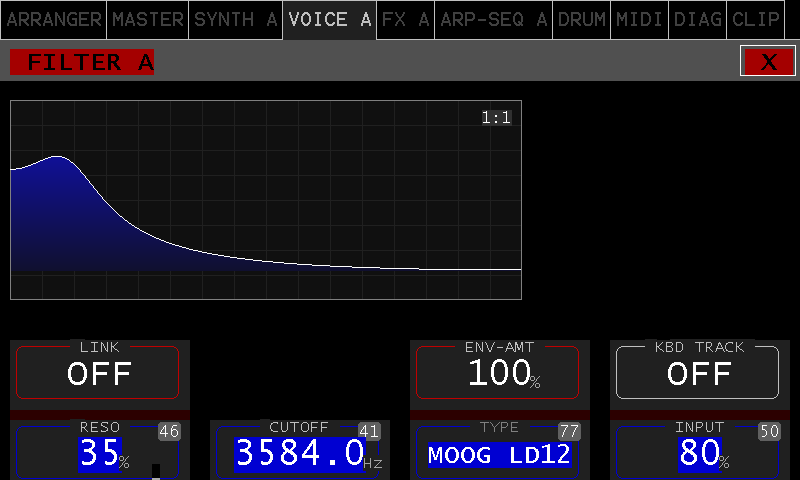The image size is (800, 480).
Task: Close the Filter A panel with X
Action: [768, 61]
